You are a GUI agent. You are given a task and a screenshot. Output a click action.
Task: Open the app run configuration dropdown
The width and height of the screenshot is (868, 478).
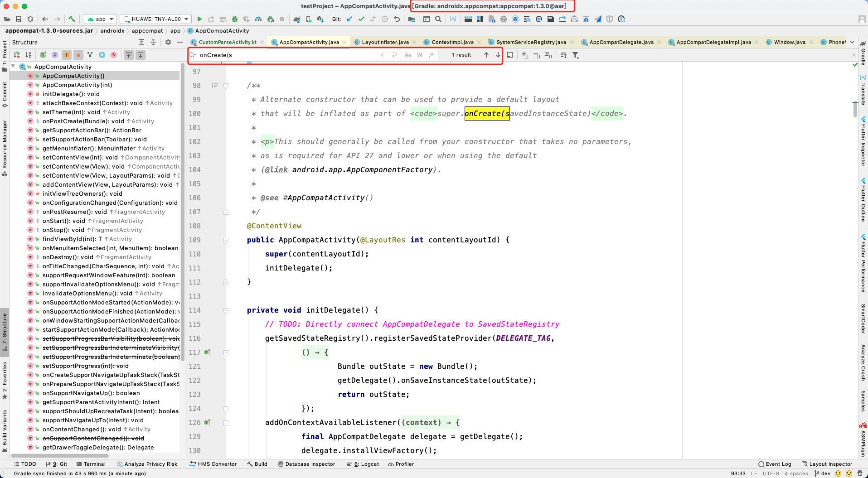coord(101,19)
